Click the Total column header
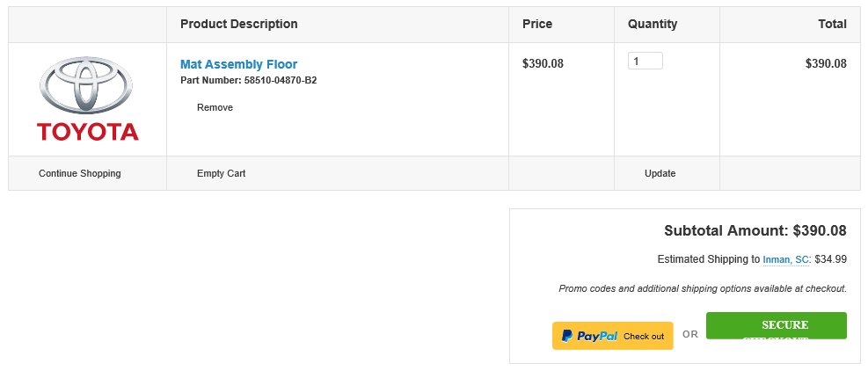Image resolution: width=868 pixels, height=378 pixels. pyautogui.click(x=832, y=24)
